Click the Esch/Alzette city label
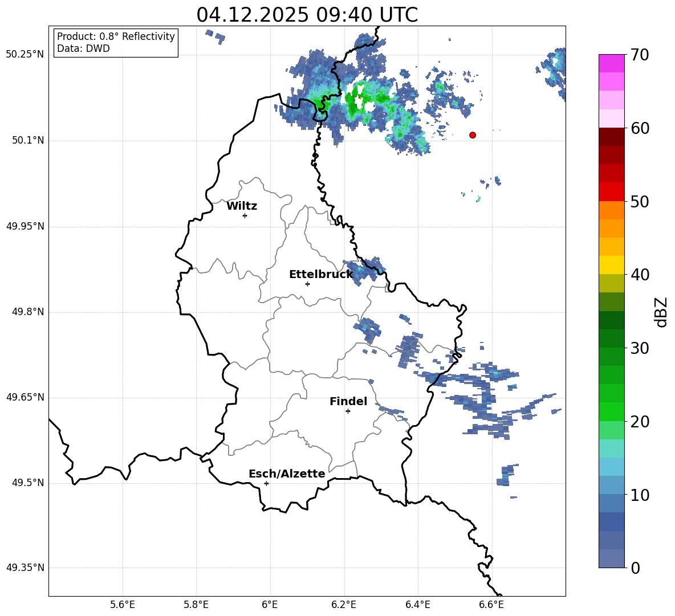This screenshot has width=675, height=616. (287, 474)
